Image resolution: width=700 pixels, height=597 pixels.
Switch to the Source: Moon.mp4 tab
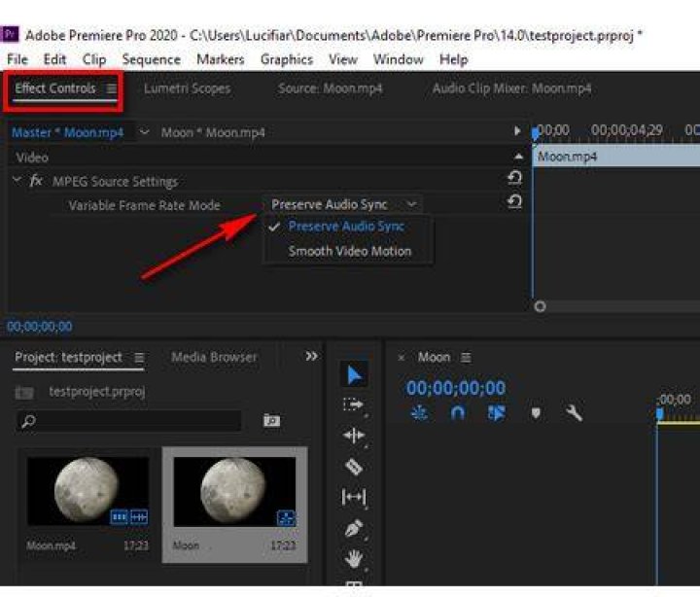[330, 88]
